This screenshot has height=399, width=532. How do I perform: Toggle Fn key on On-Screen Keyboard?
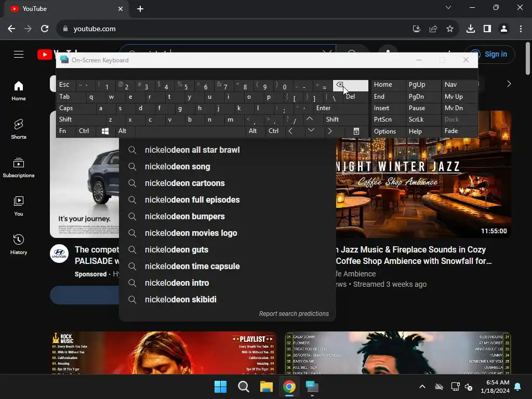[66, 131]
